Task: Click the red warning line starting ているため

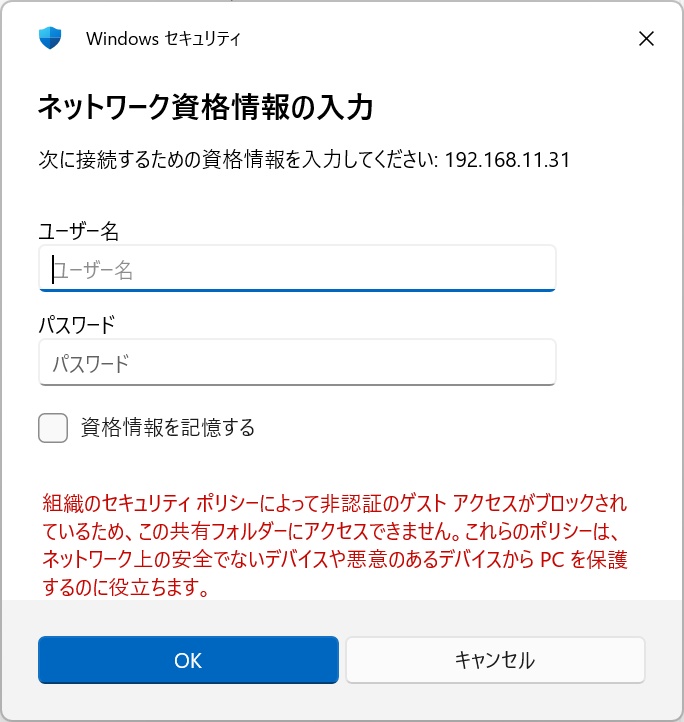Action: click(x=333, y=530)
